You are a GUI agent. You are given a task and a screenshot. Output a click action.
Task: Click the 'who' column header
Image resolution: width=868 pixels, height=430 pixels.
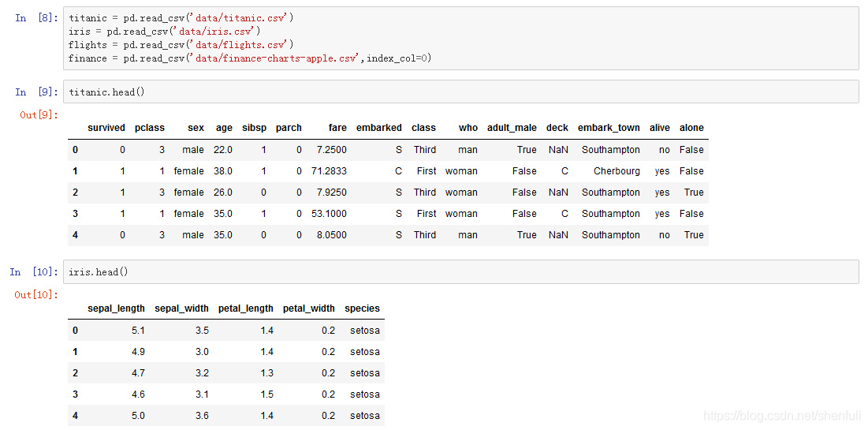pyautogui.click(x=468, y=128)
